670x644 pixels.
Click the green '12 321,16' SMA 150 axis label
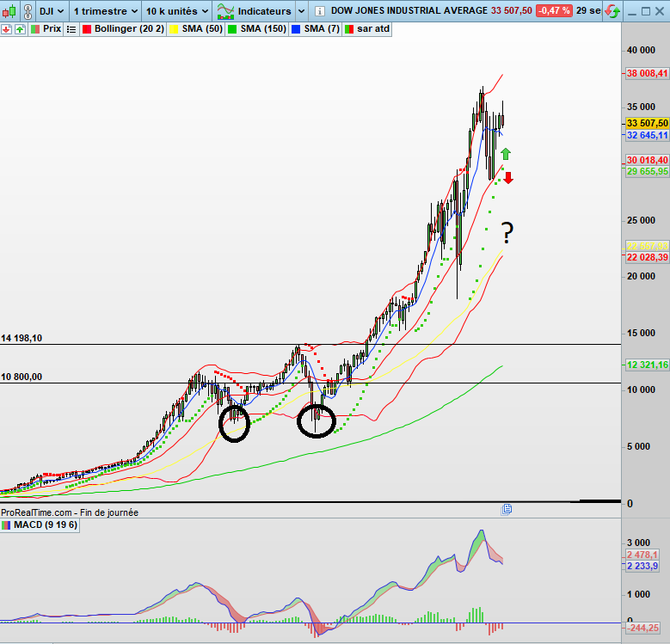tap(647, 365)
